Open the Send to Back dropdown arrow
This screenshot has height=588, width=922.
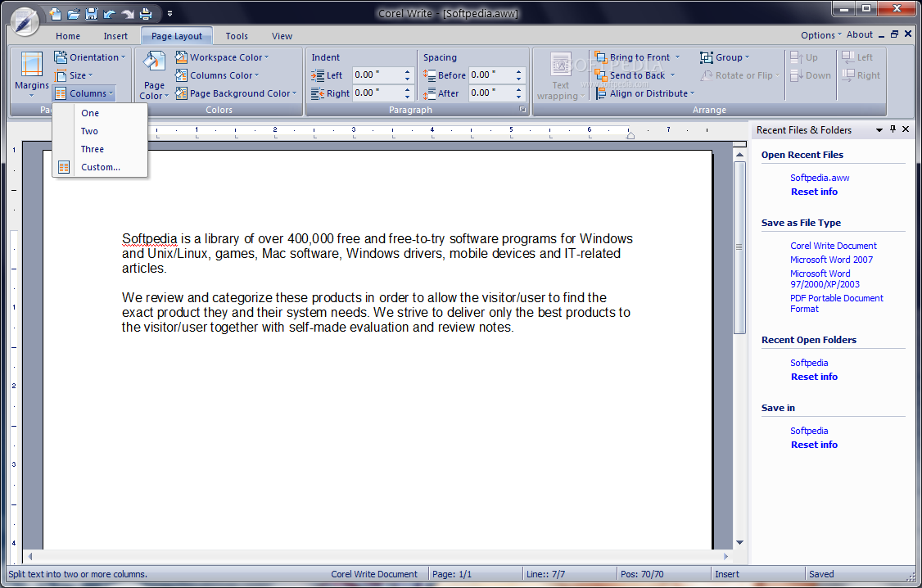pos(673,75)
